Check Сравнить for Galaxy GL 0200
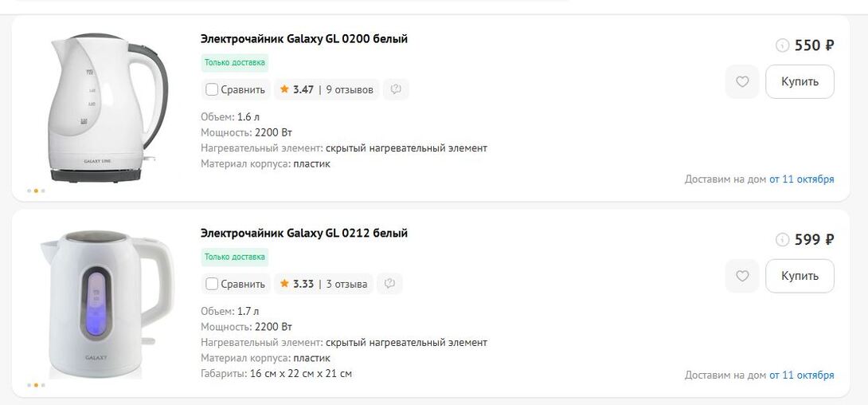The height and width of the screenshot is (405, 868). (212, 90)
